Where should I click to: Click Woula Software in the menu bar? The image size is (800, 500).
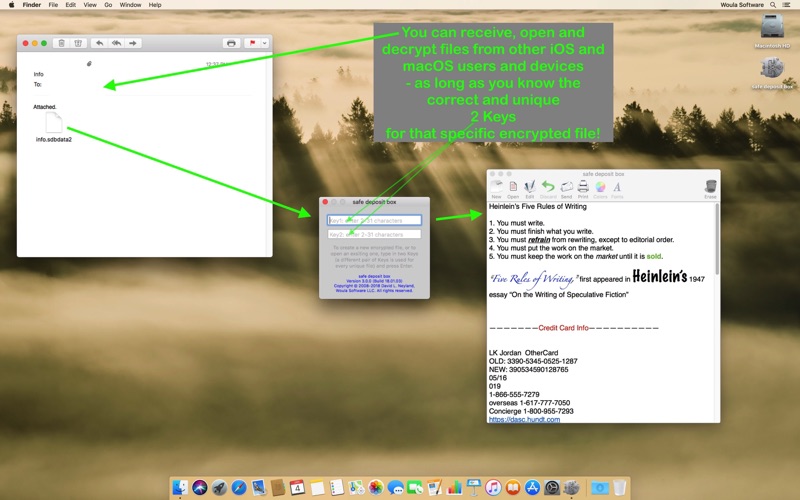(x=742, y=5)
